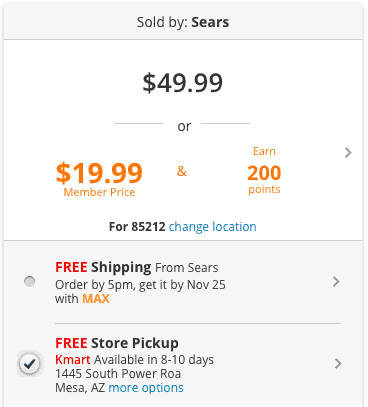Click the $49.99 regular price
368x407 pixels.
tap(183, 83)
